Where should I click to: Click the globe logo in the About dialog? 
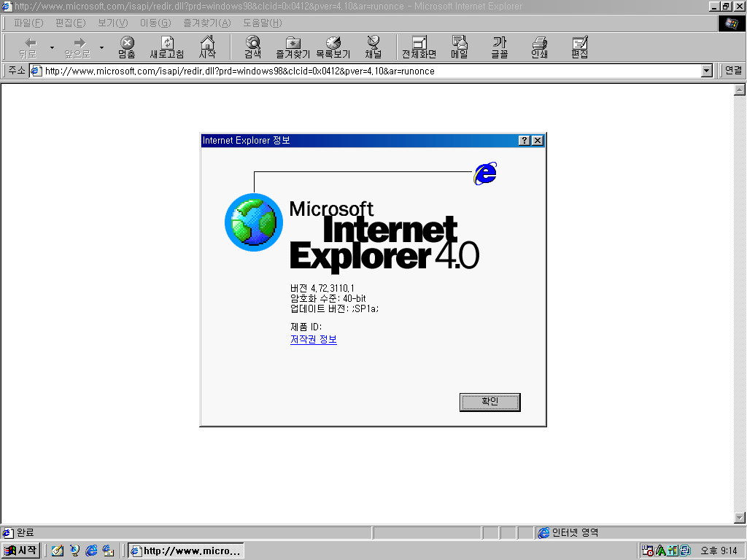coord(253,222)
